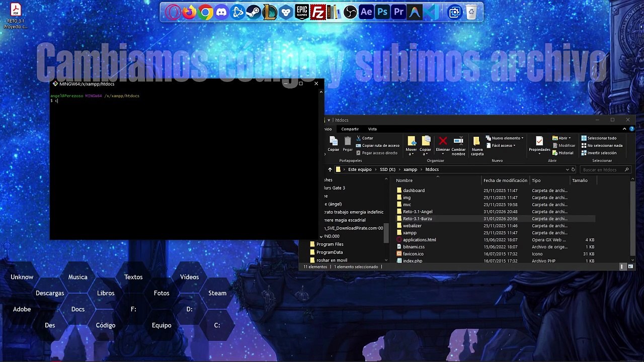This screenshot has height=362, width=644.
Task: Click SSD (X:) in the address breadcrumb
Action: click(387, 170)
